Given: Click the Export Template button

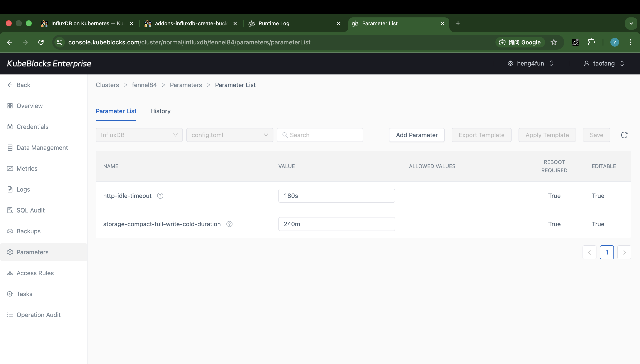Looking at the screenshot, I should pos(481,135).
